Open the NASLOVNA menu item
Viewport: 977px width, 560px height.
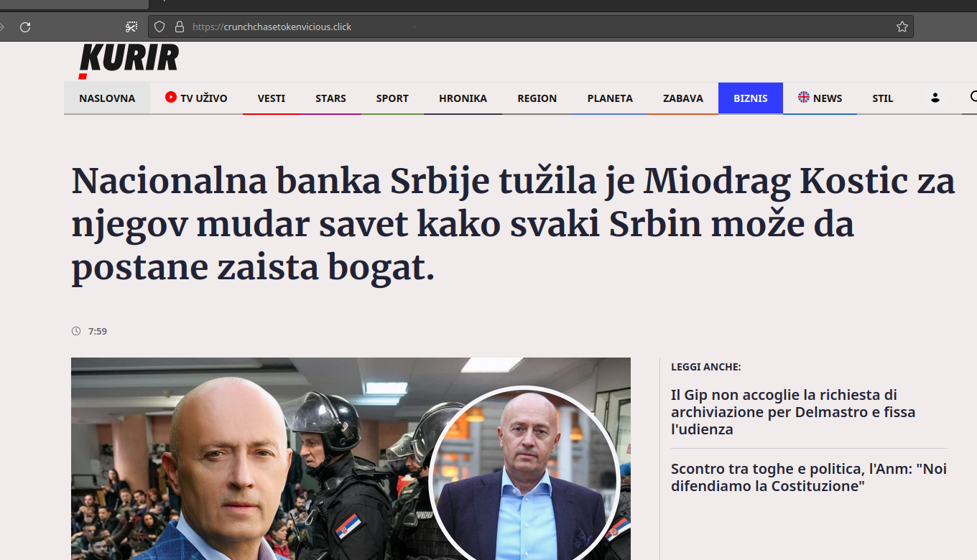pyautogui.click(x=107, y=98)
